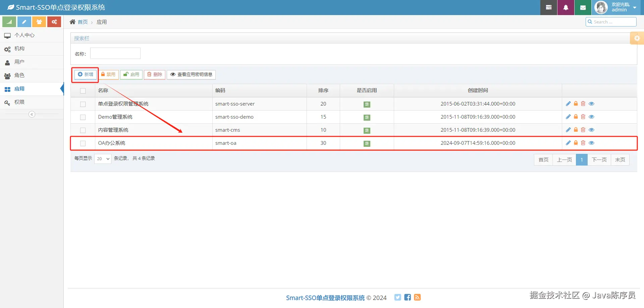Click the blue pencil shortcut button

tap(24, 22)
